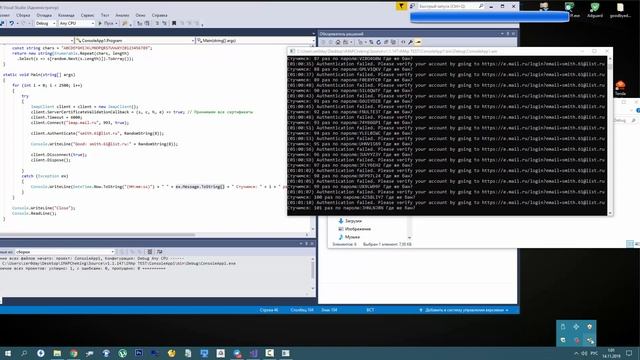640x360 pixels.
Task: Open the Any CPU platform dropdown
Action: coord(76,23)
